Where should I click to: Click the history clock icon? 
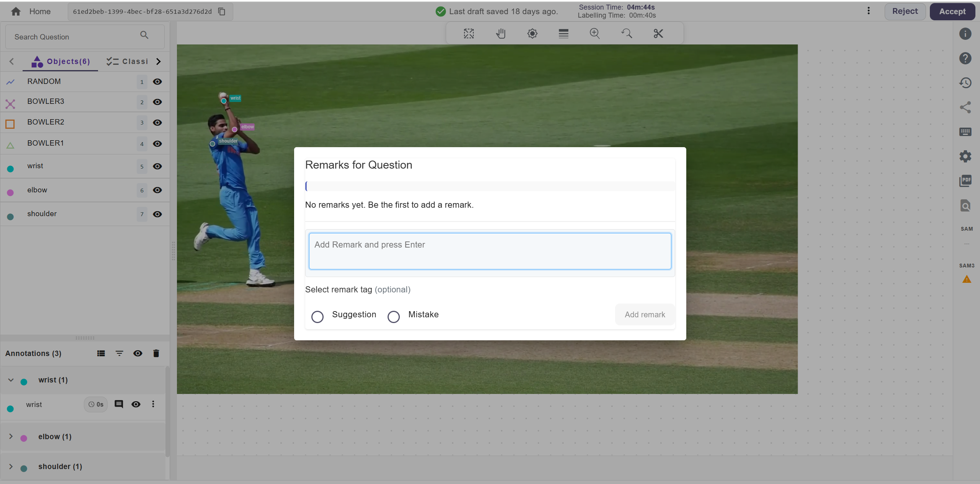point(965,83)
